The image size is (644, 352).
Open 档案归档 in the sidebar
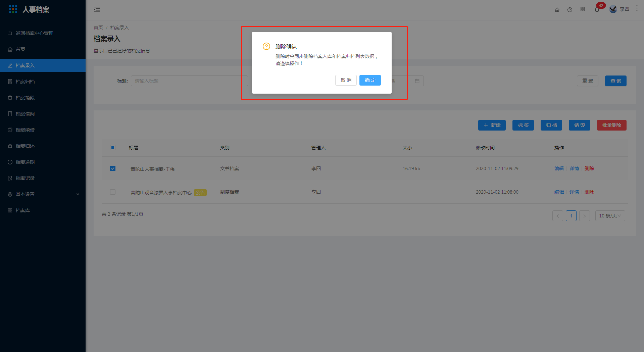[x=43, y=82]
